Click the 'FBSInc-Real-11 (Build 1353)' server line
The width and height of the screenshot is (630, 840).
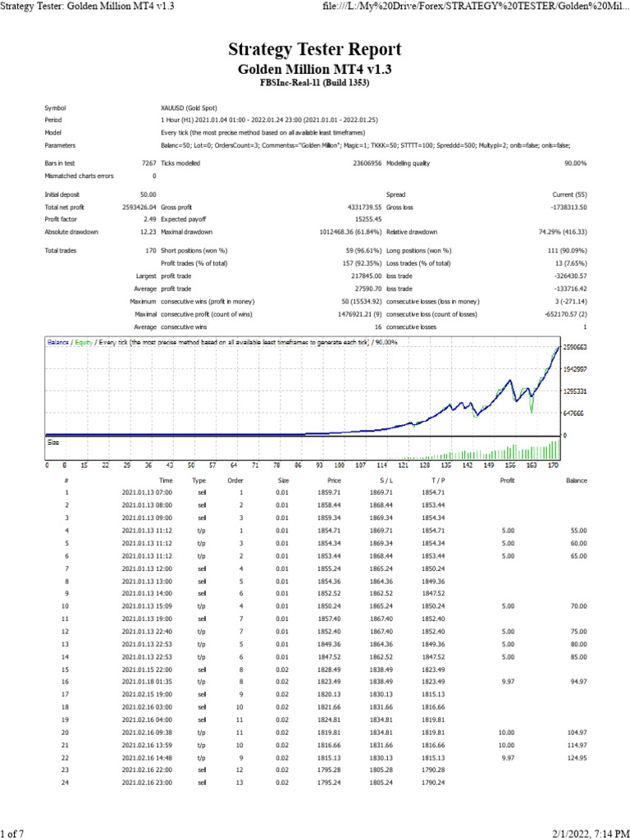pyautogui.click(x=314, y=83)
